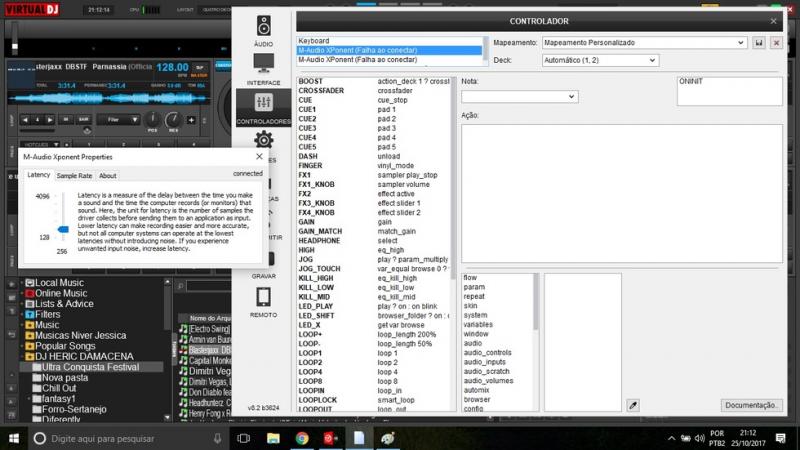Click the microphone icon in search box
Image resolution: width=800 pixels, height=450 pixels.
(218, 438)
